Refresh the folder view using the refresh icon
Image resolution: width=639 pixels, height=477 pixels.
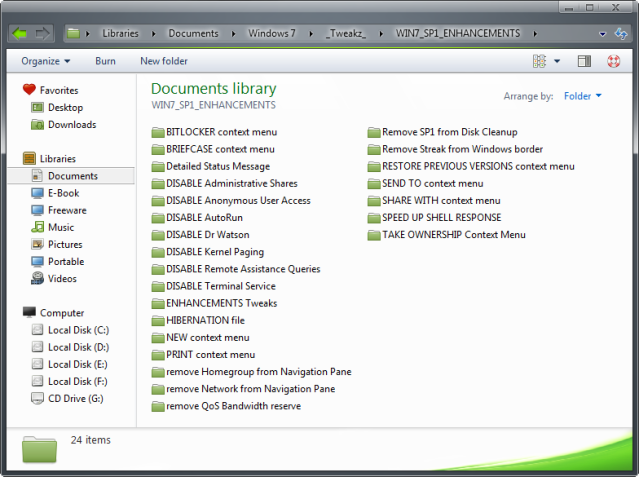[621, 33]
